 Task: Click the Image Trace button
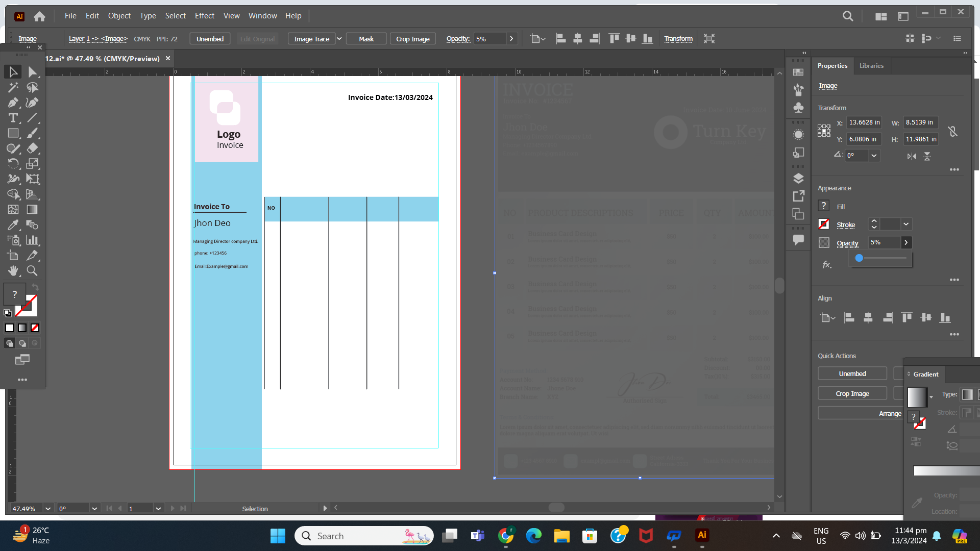[311, 39]
